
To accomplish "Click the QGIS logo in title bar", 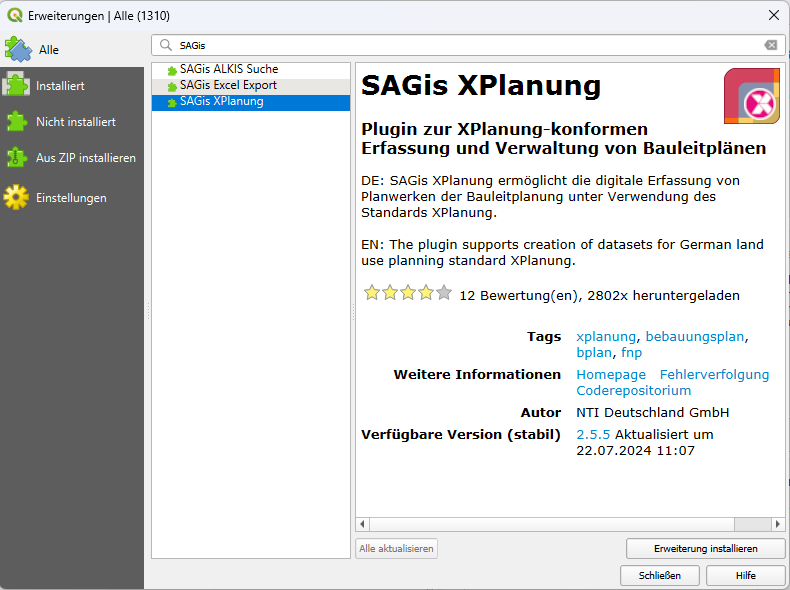I will 15,16.
